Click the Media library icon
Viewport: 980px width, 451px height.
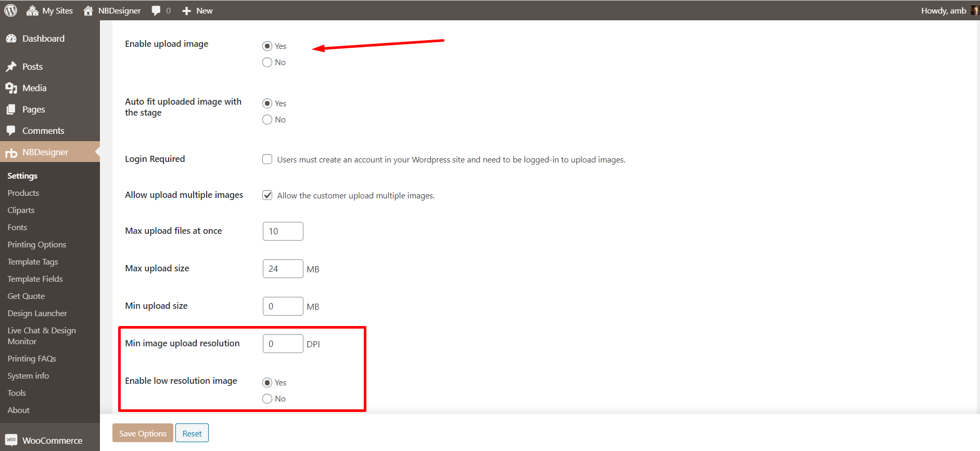[11, 88]
